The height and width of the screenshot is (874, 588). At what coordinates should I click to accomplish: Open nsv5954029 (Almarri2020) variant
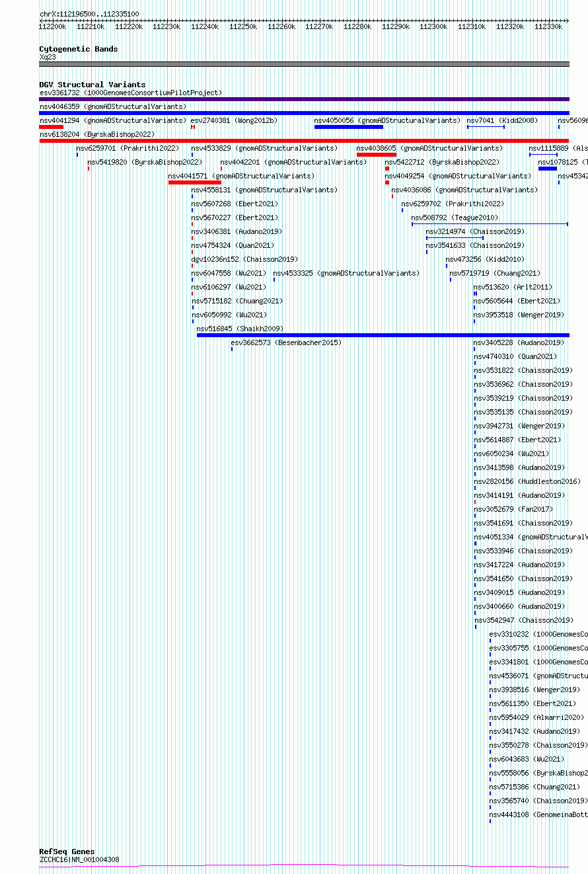(x=536, y=718)
